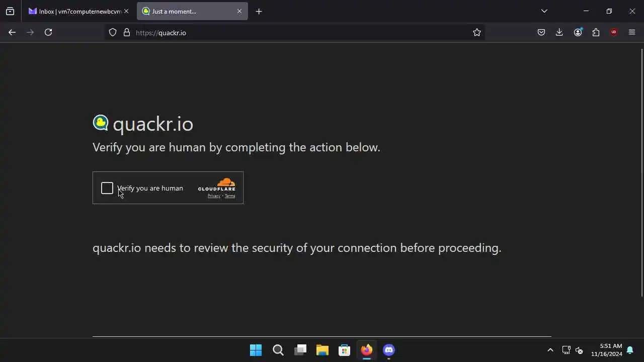Open Discord from taskbar
Screen dimensions: 644x362
tap(389, 350)
